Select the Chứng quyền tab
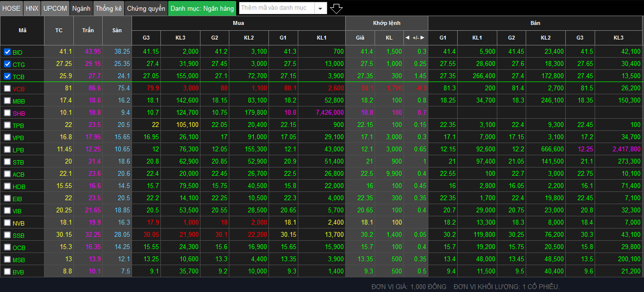 coord(146,8)
